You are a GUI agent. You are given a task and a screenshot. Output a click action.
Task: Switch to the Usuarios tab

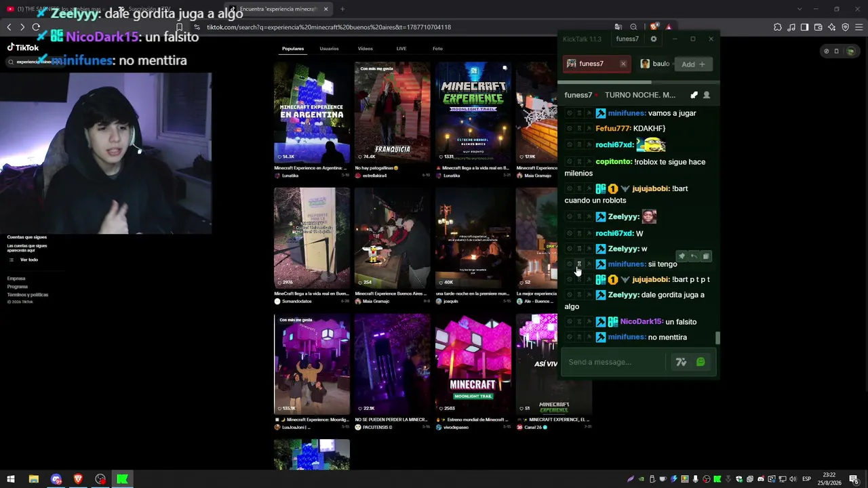pos(329,49)
